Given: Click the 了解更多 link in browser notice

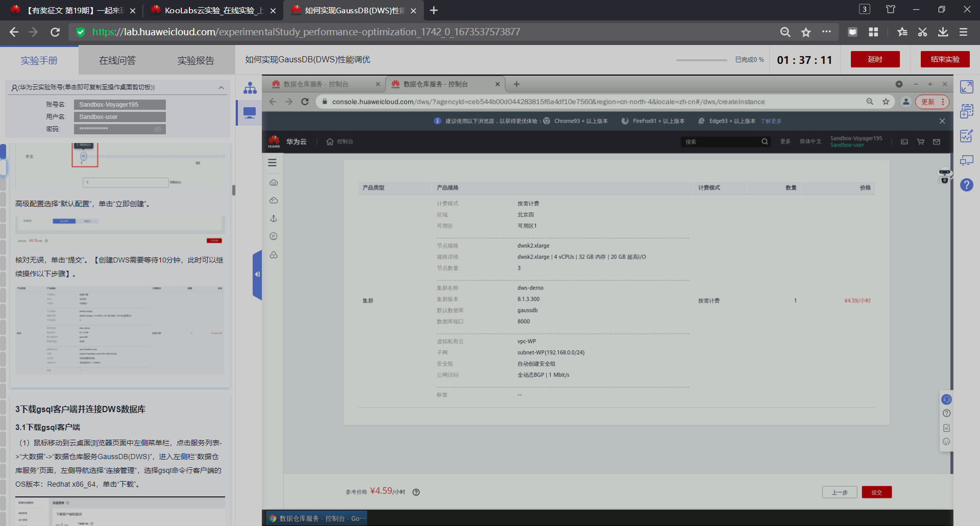Looking at the screenshot, I should pyautogui.click(x=771, y=121).
